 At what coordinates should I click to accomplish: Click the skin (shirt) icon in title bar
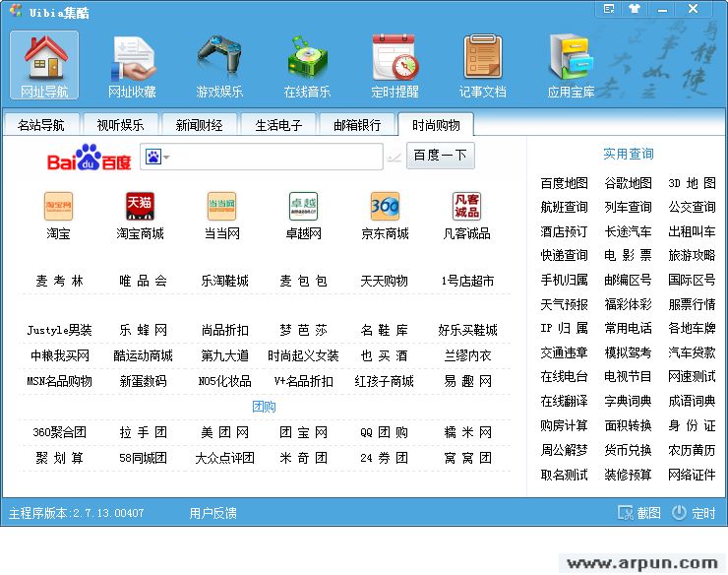click(635, 9)
